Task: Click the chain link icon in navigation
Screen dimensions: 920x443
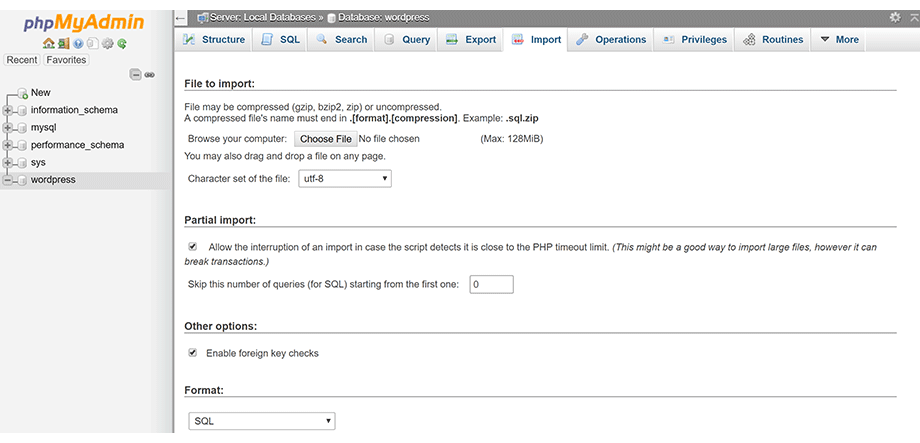Action: point(150,75)
